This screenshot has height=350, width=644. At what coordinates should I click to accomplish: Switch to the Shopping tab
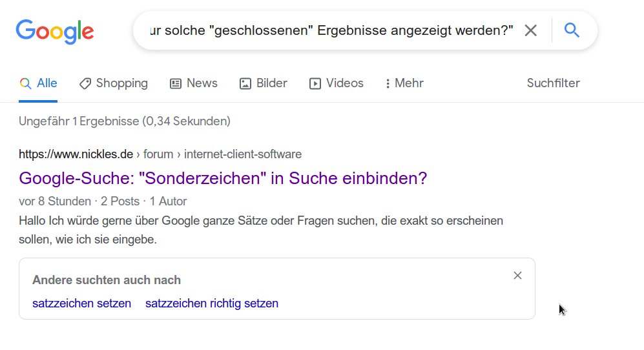[x=114, y=83]
